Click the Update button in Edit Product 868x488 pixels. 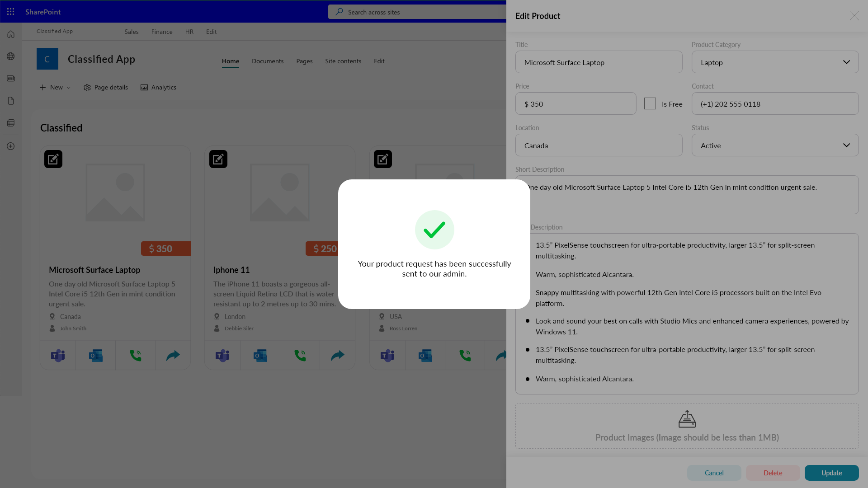click(x=832, y=473)
